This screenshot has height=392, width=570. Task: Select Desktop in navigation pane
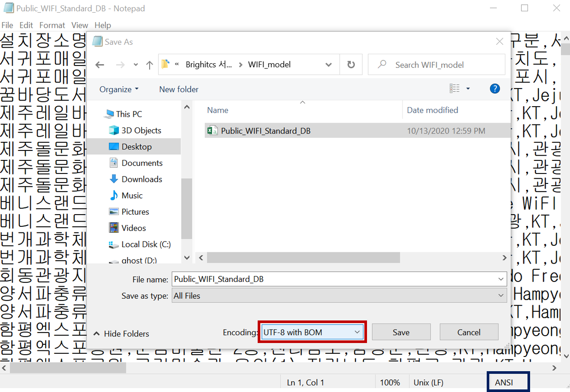coord(137,147)
